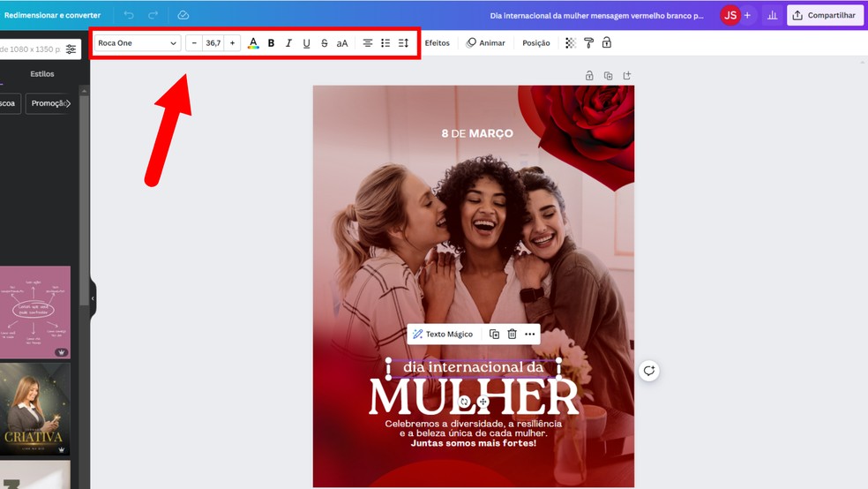Image resolution: width=868 pixels, height=489 pixels.
Task: Toggle bold formatting
Action: (x=272, y=43)
